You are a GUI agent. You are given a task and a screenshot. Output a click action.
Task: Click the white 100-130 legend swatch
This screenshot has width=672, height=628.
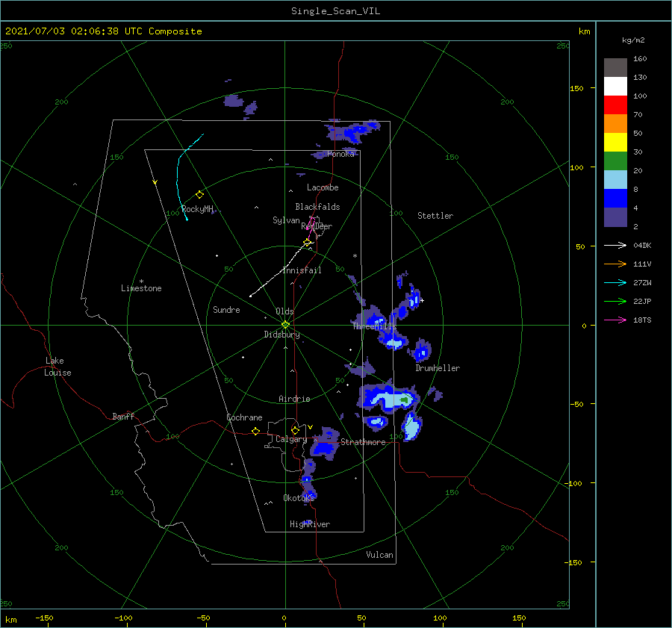point(615,86)
